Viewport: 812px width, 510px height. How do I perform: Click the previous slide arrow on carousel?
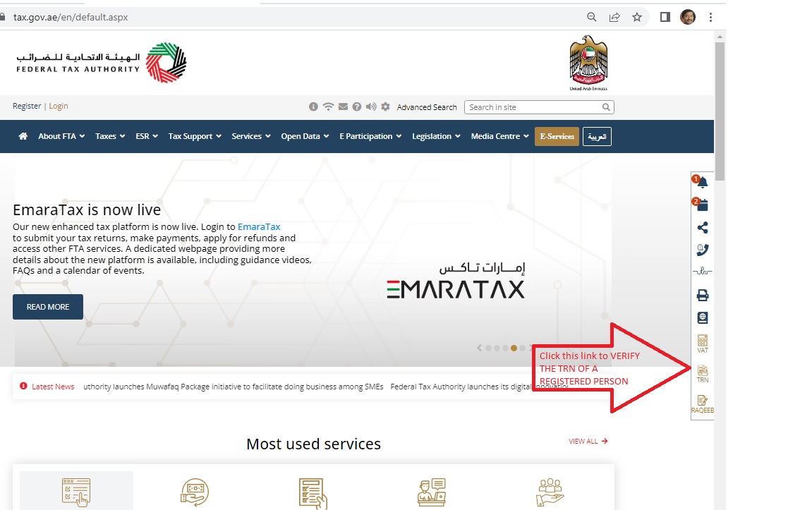(x=479, y=348)
